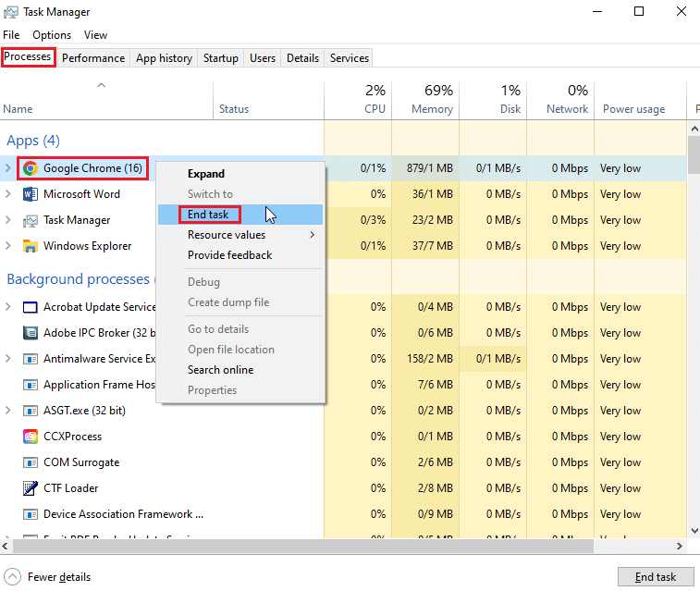Open the Options menu
This screenshot has height=591, width=700.
pos(52,35)
